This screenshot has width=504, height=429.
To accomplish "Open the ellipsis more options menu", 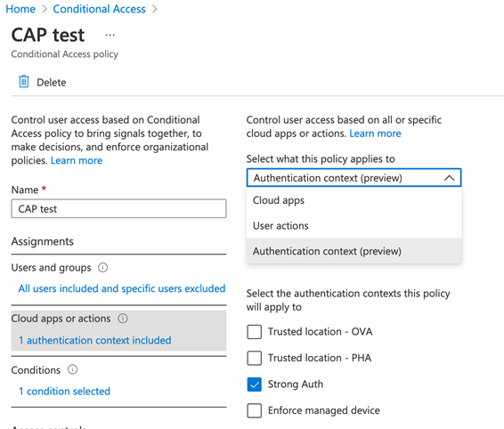I will (x=110, y=35).
